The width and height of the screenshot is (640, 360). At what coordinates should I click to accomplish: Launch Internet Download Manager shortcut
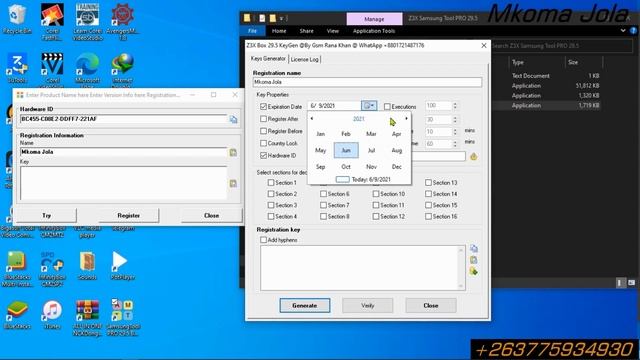[122, 68]
